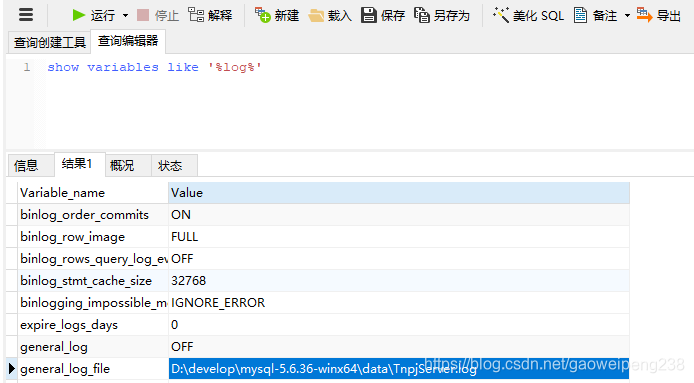The image size is (694, 383).
Task: Select the general_log name cell
Action: click(93, 347)
